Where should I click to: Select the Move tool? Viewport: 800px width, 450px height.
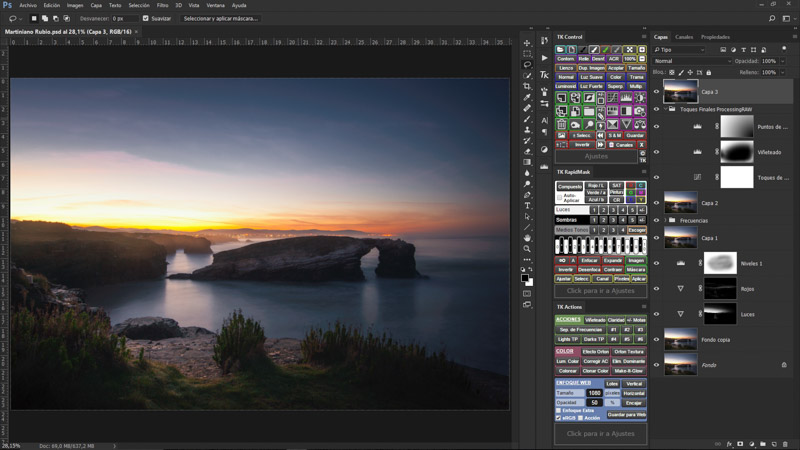(527, 43)
